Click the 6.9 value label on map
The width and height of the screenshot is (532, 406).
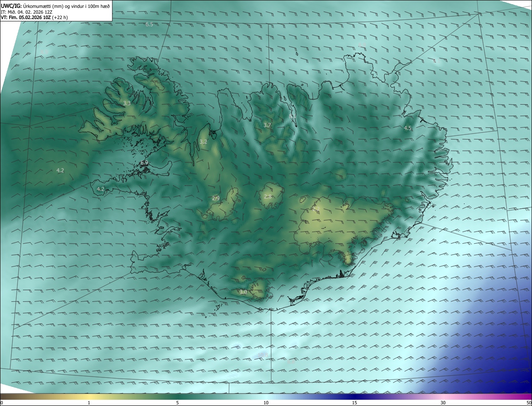(144, 163)
